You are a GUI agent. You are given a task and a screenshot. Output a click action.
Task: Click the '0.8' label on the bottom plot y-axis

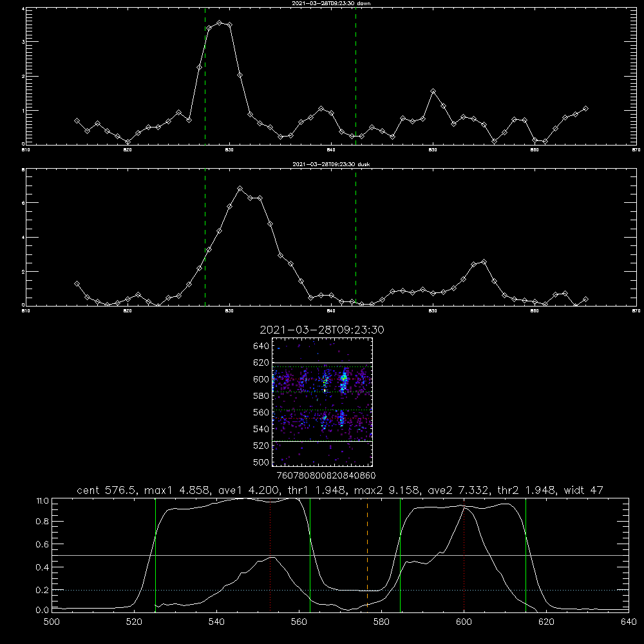point(43,521)
